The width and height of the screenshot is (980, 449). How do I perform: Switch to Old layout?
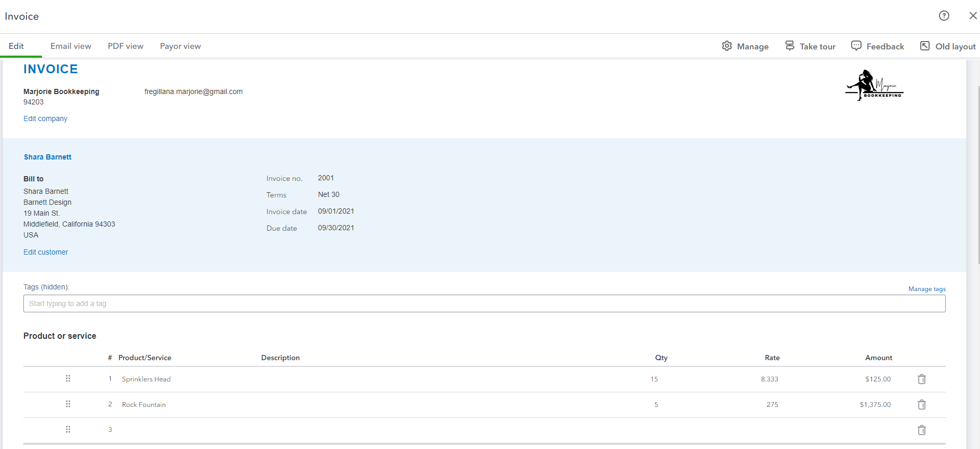(948, 46)
